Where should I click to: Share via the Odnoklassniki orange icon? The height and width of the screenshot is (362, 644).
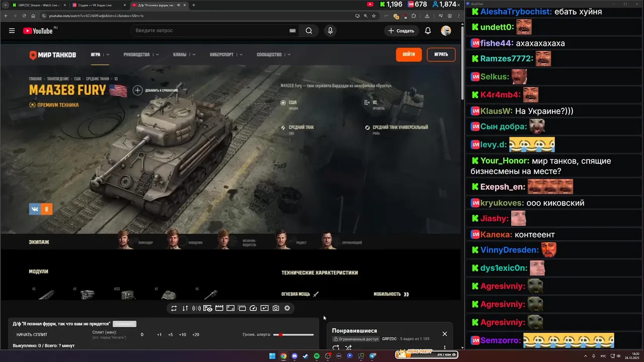(x=47, y=209)
